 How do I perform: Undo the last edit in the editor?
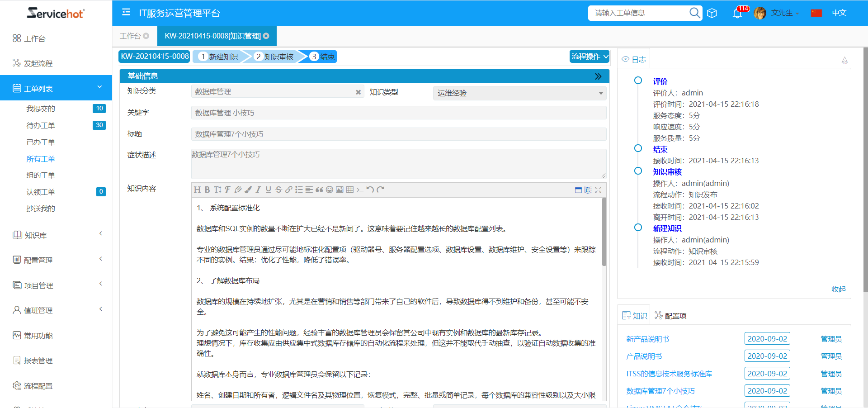click(x=371, y=190)
